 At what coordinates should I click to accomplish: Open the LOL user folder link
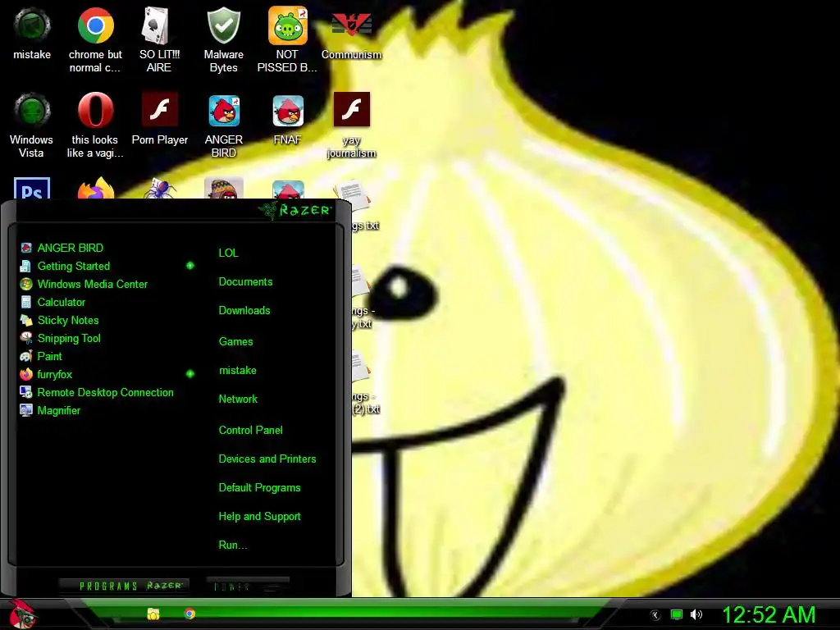tap(228, 253)
